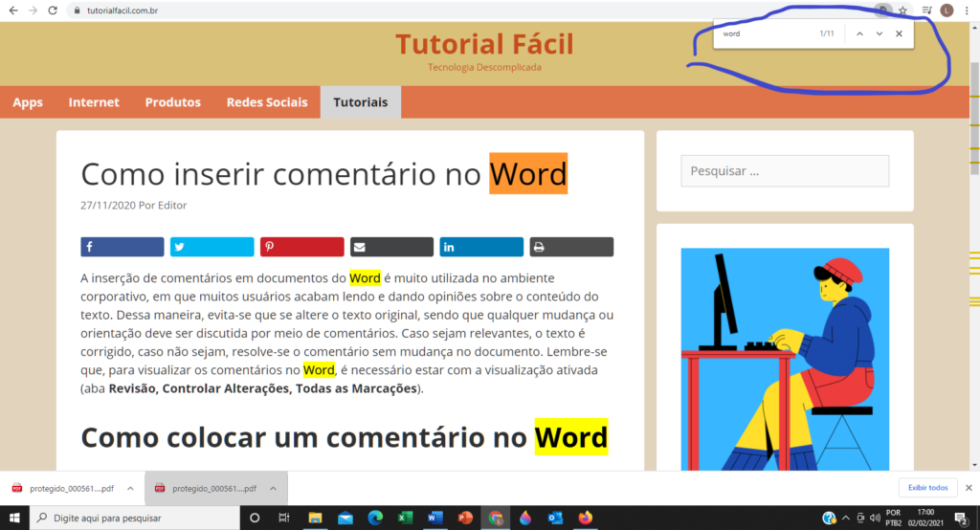Open Microsoft Edge from the taskbar

click(x=375, y=518)
